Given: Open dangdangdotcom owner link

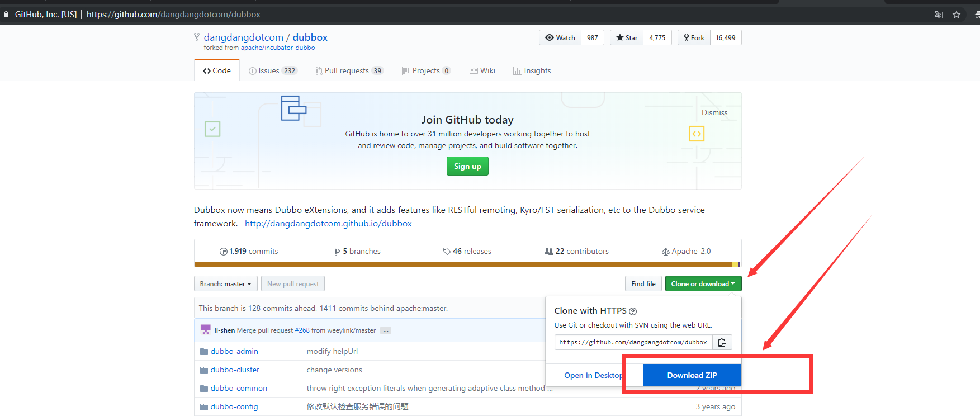Looking at the screenshot, I should 243,37.
